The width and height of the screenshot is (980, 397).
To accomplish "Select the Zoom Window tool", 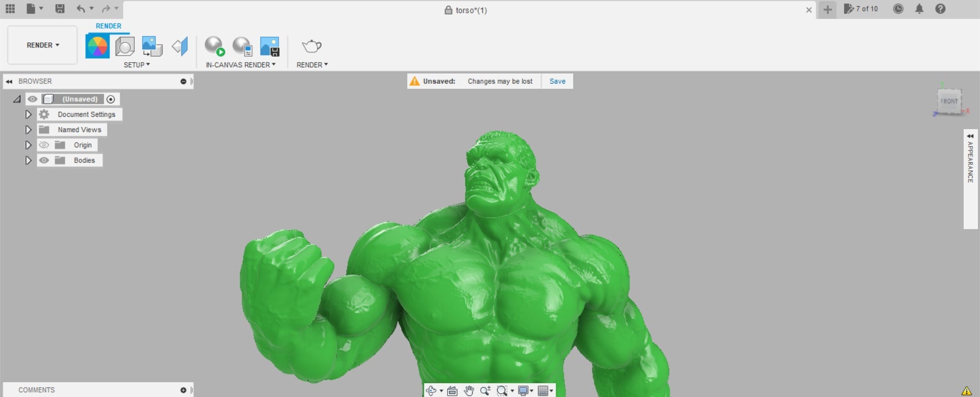I will [x=502, y=391].
